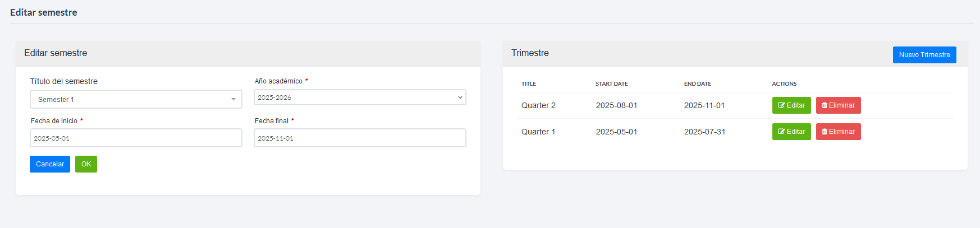Open the Título del semestre dropdown
Screen dimensions: 980x228
click(x=136, y=99)
